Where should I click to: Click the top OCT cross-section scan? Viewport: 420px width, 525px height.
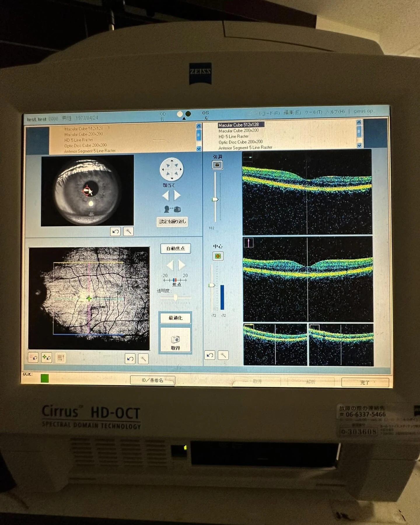pos(307,192)
